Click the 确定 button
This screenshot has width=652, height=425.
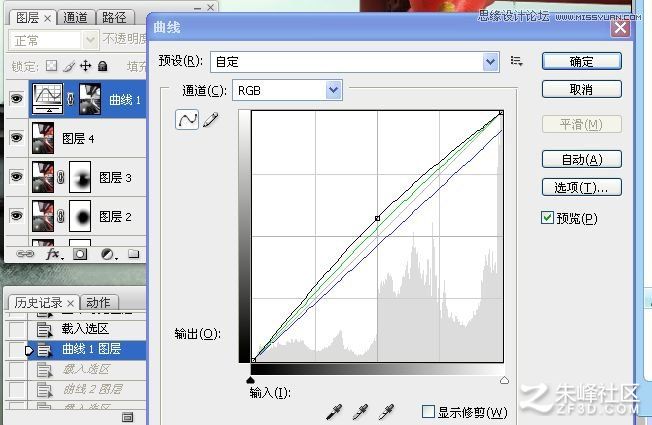click(x=581, y=62)
